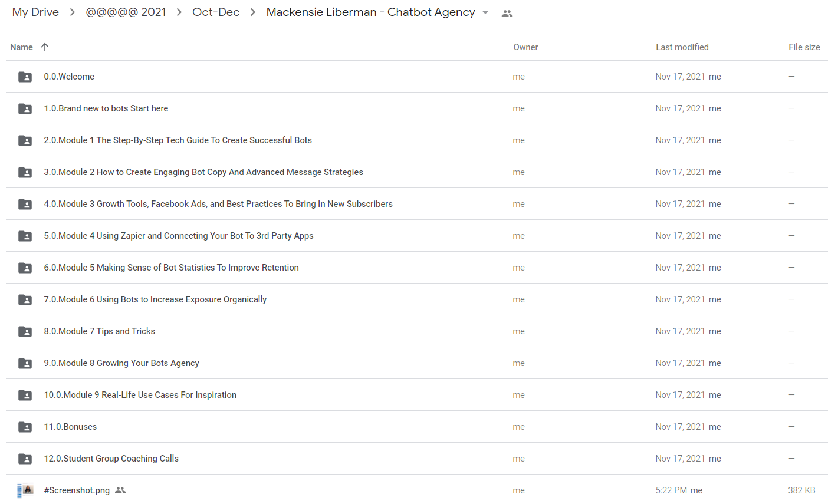This screenshot has width=828, height=504.
Task: Click the #Screenshot.png thumbnail
Action: 25,490
